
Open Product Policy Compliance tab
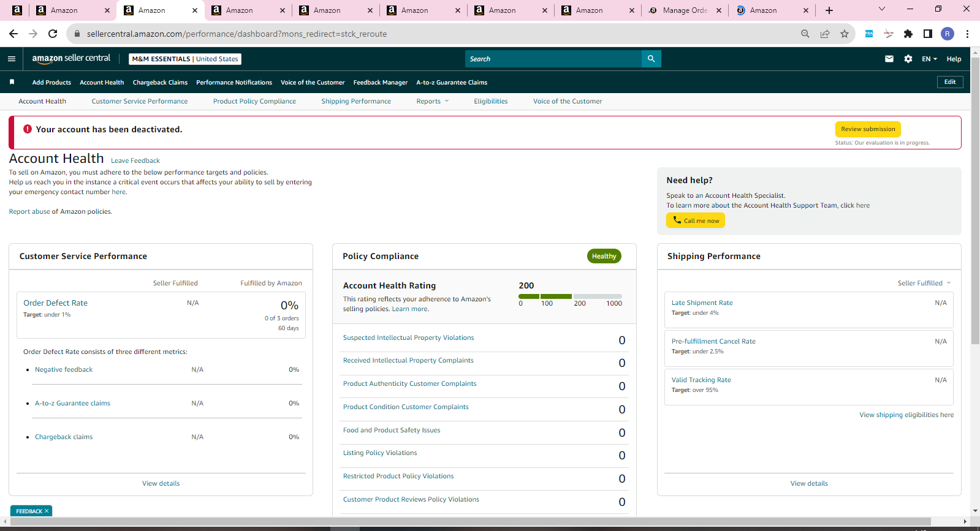[x=254, y=101]
